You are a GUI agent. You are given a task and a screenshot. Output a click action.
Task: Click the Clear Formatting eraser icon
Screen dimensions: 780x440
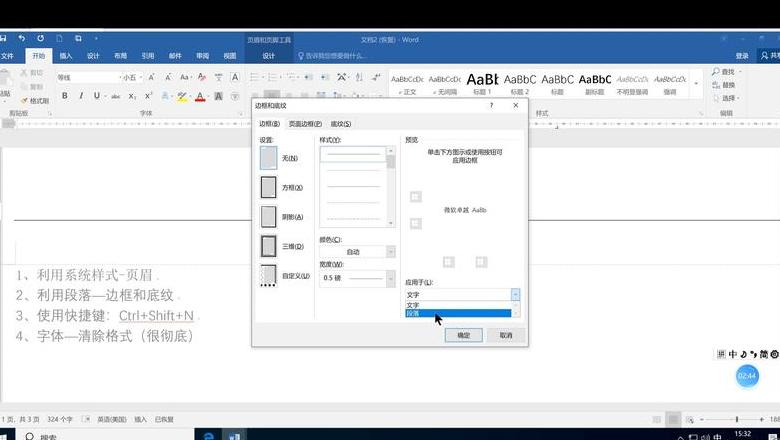(x=202, y=77)
